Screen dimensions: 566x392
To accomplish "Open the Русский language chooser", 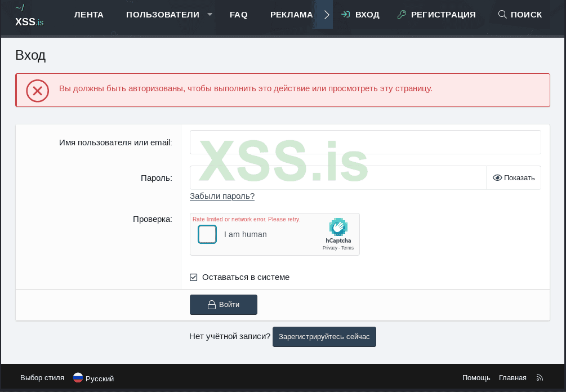I will 93,378.
